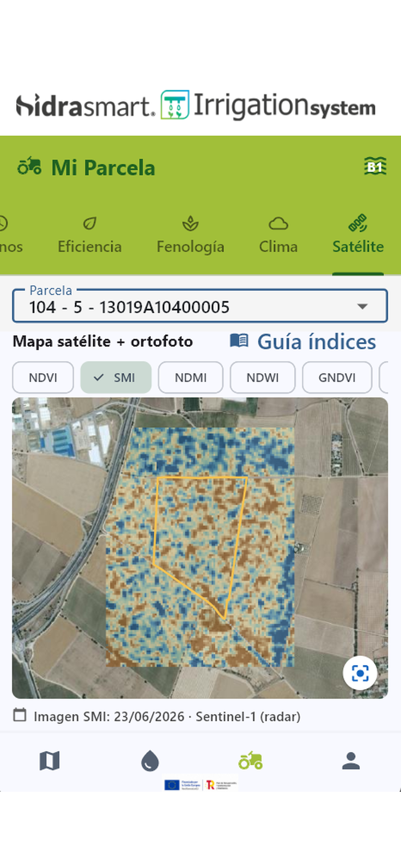Click the Hidrasmart Irrigation System logo
Viewport: 401px width, 868px height.
[x=196, y=105]
